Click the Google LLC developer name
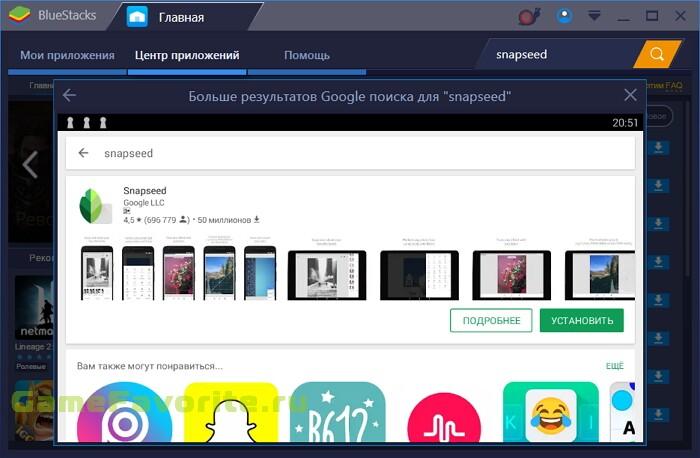Viewport: 700px width, 458px height. click(x=144, y=203)
